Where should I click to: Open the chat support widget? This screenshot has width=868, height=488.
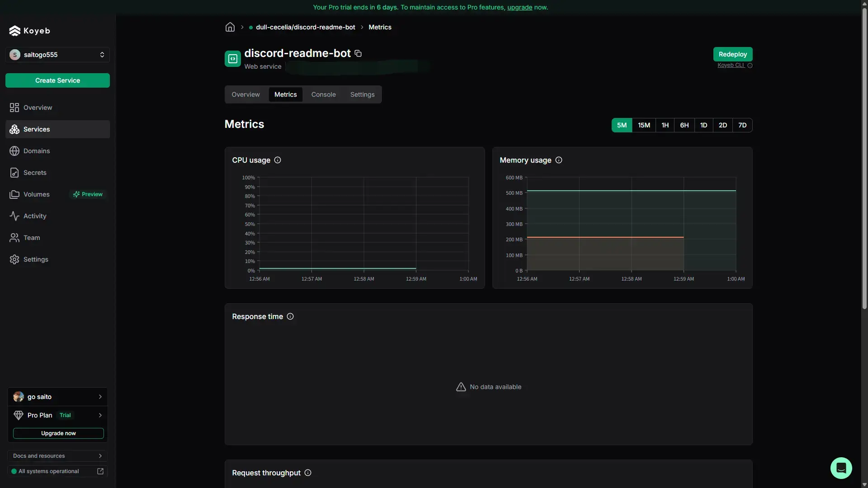click(x=841, y=468)
